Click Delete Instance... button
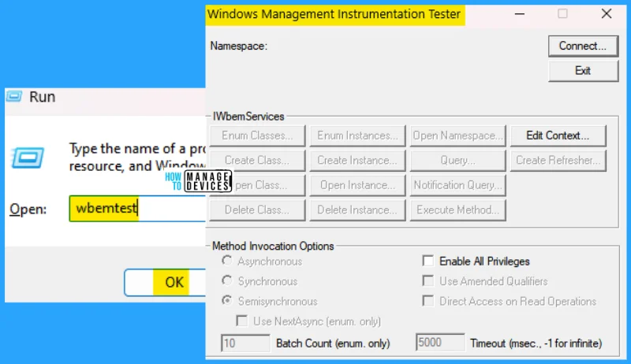The image size is (631, 364). (357, 210)
